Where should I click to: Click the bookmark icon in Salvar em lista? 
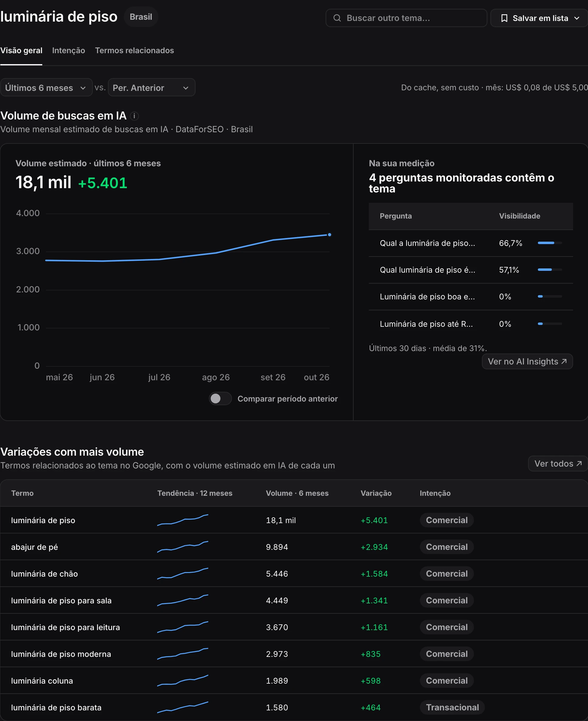click(504, 18)
